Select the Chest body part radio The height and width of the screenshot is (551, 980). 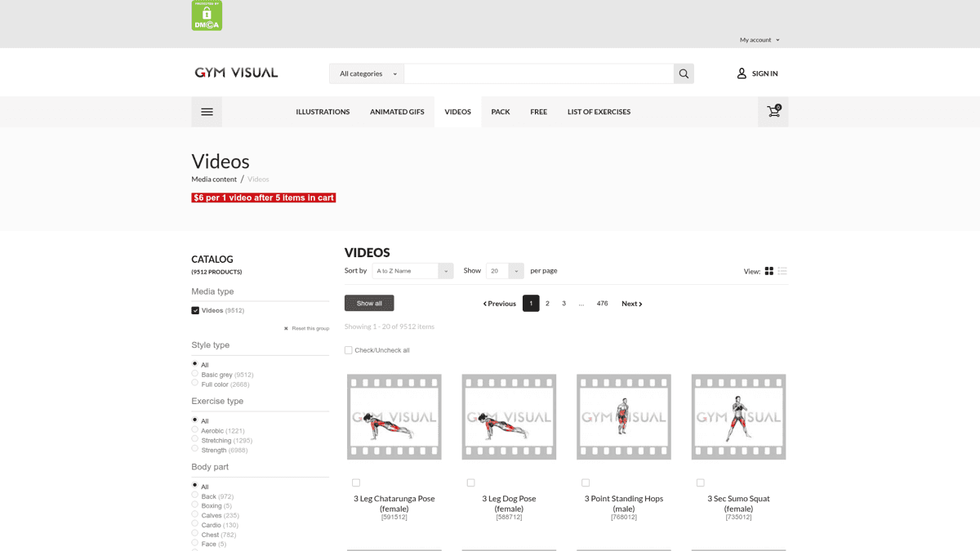click(x=194, y=534)
